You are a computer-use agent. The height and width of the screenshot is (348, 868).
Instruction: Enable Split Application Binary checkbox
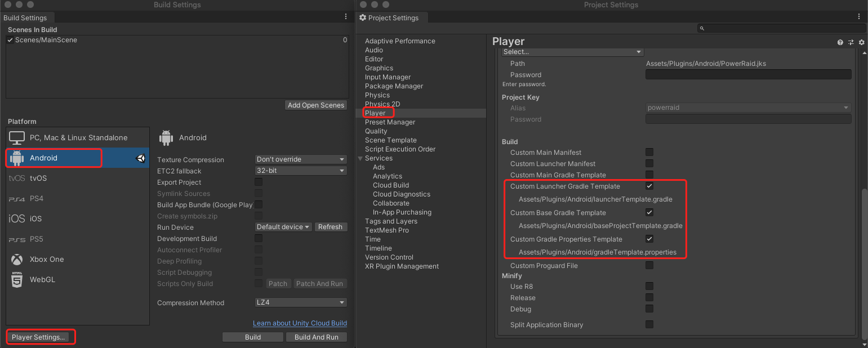tap(649, 324)
